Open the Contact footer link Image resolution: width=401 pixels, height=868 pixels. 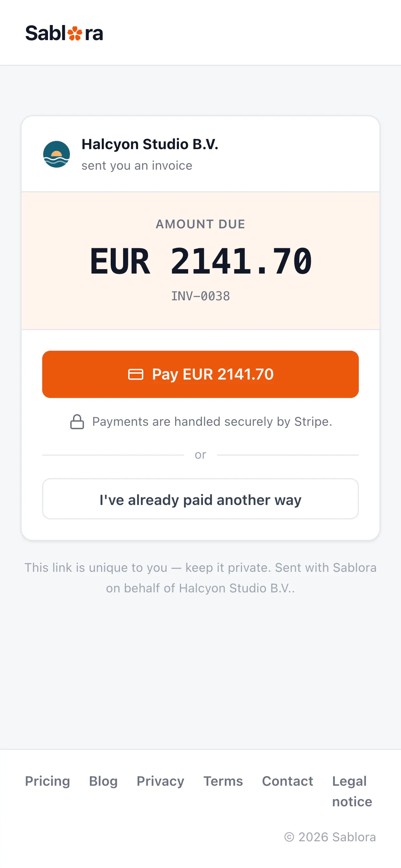click(288, 781)
